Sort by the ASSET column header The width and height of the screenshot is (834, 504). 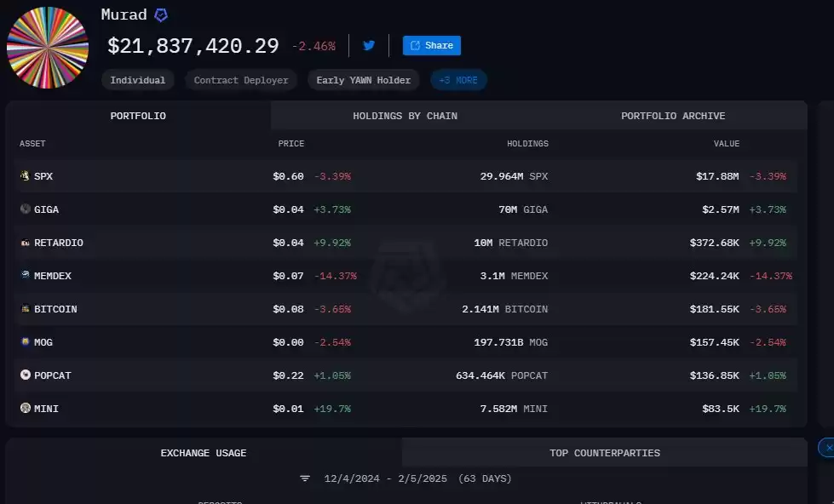click(32, 144)
